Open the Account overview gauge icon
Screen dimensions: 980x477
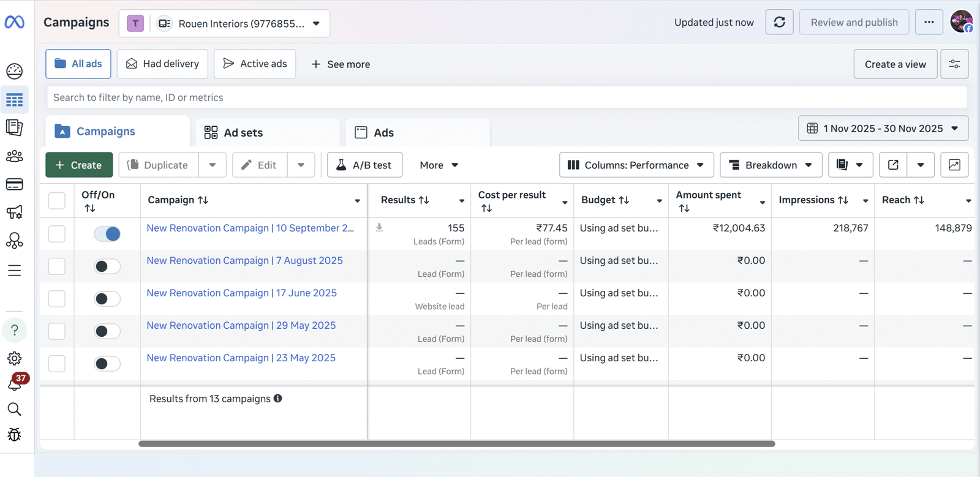[x=15, y=71]
